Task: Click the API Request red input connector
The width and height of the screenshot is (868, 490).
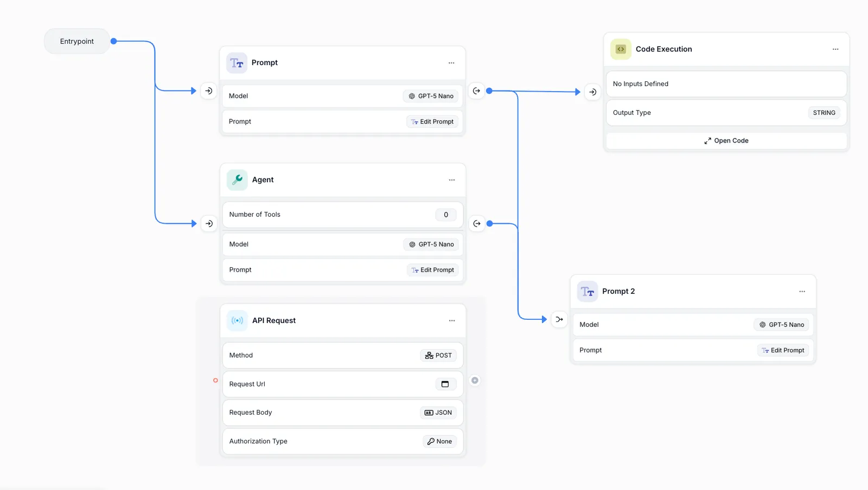Action: (x=215, y=381)
